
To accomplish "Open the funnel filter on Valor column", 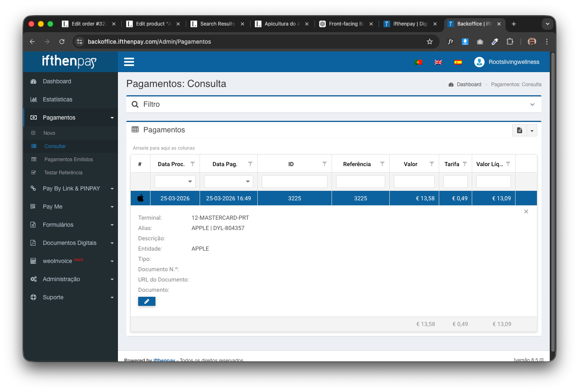I will (x=432, y=164).
